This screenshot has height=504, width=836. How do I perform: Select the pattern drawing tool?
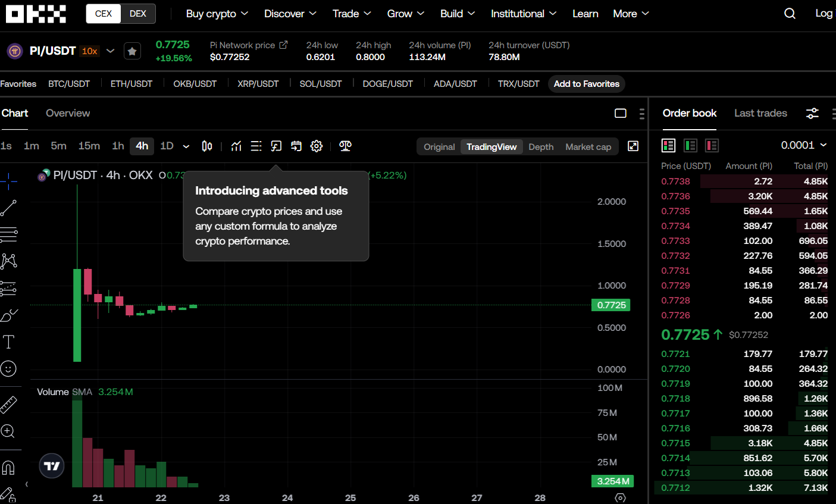[8, 261]
